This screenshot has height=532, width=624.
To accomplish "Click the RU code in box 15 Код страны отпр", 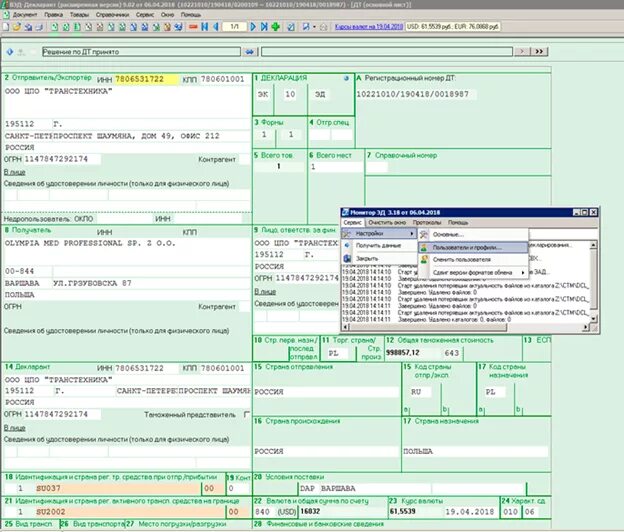I will click(x=420, y=392).
